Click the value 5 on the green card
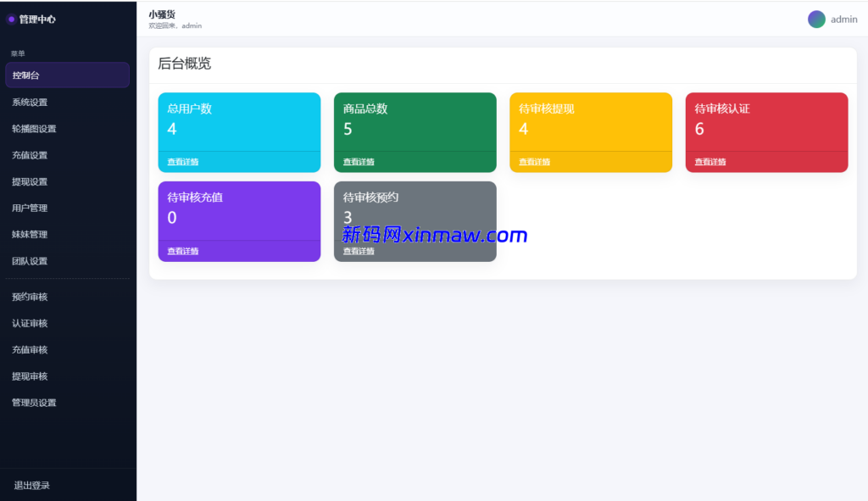 click(348, 129)
